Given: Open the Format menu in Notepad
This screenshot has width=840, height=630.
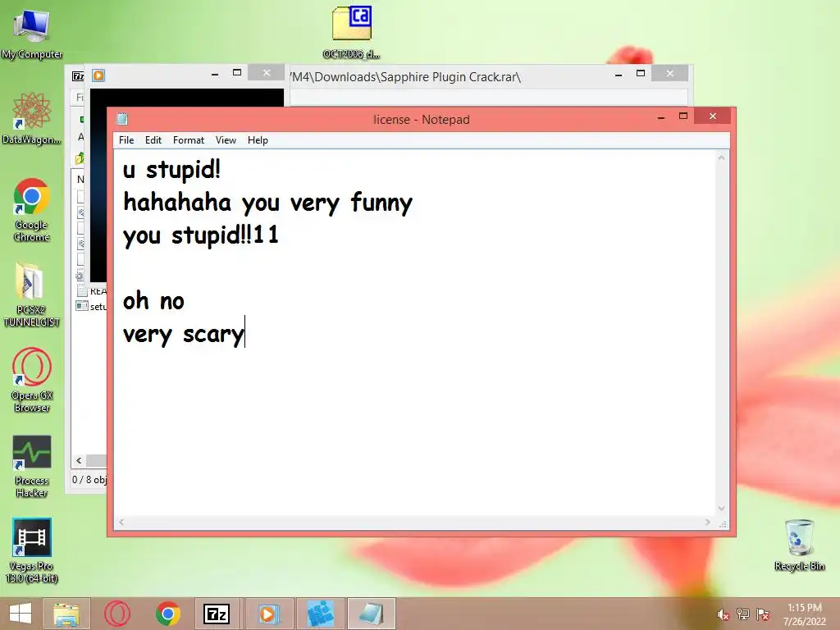Looking at the screenshot, I should (189, 139).
